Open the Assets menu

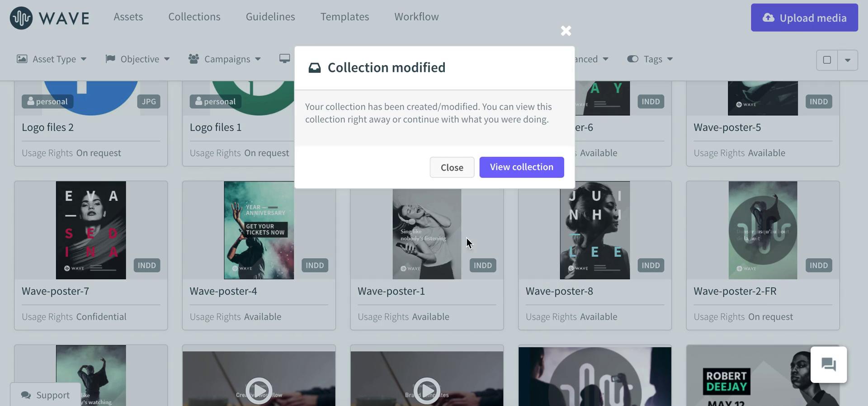pos(128,17)
